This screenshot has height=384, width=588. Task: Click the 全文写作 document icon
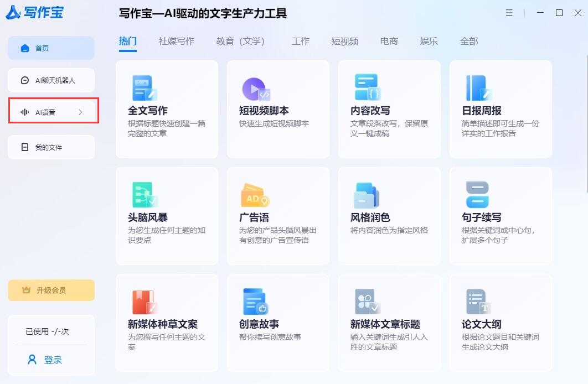coord(145,88)
